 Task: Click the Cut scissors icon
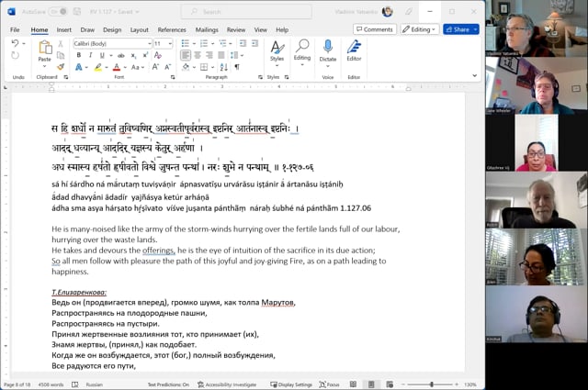[61, 44]
